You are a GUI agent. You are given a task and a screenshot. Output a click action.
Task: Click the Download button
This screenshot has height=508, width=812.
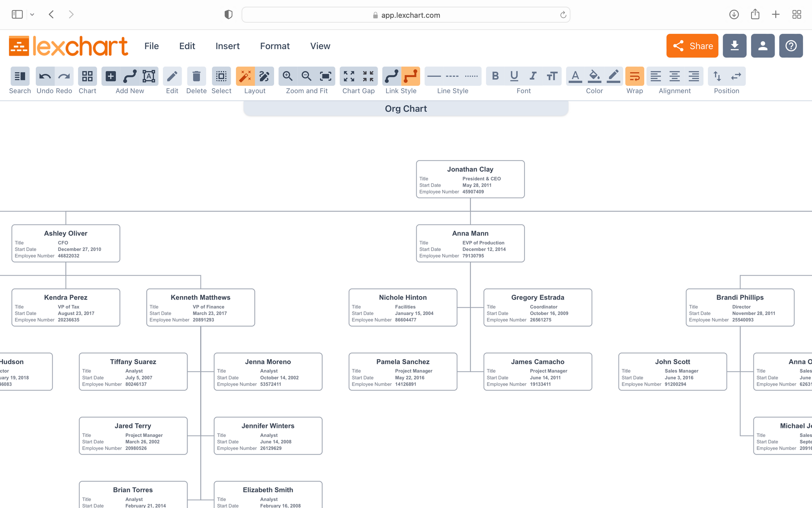734,46
